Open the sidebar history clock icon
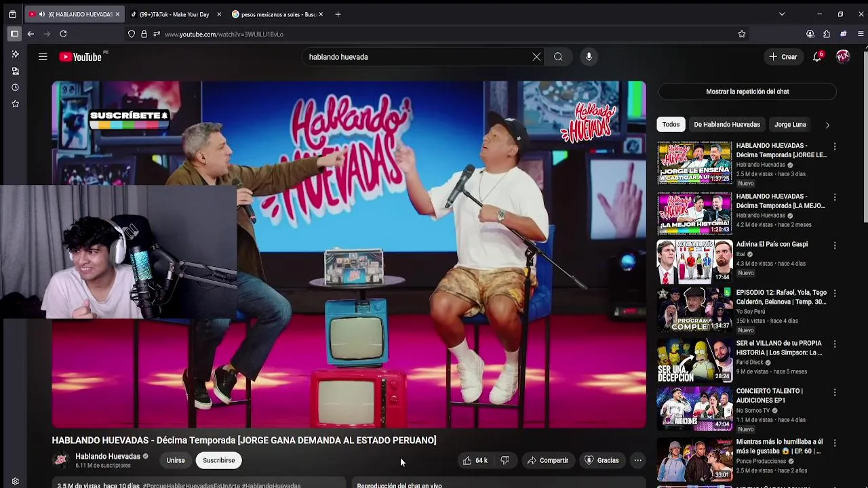 15,87
